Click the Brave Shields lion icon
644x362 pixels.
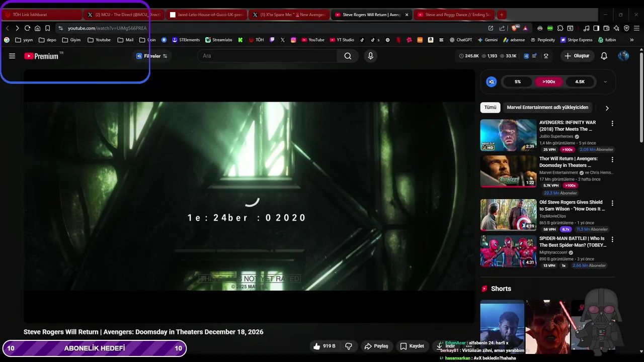[514, 28]
